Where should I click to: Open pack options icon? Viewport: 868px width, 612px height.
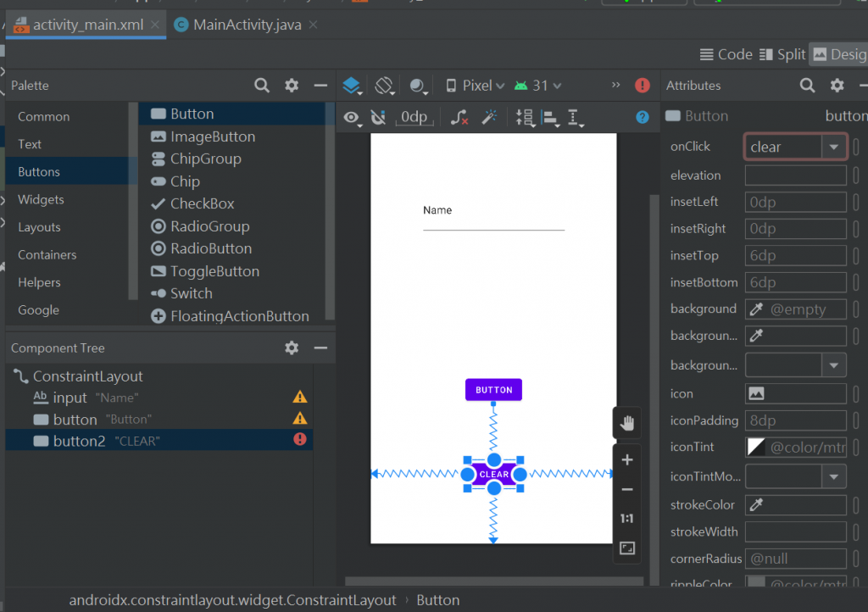525,118
